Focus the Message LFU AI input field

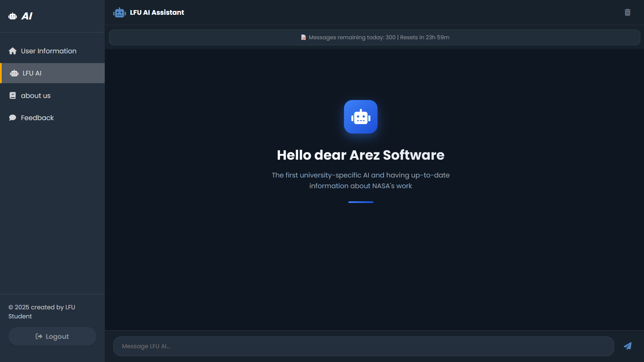(363, 346)
